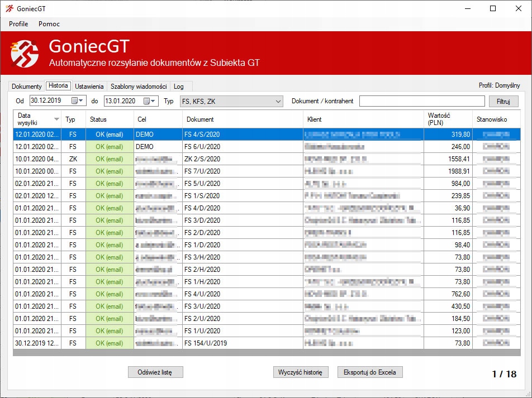The image size is (532, 398).
Task: Click the GoniecGT title bar app icon
Action: pyautogui.click(x=9, y=8)
